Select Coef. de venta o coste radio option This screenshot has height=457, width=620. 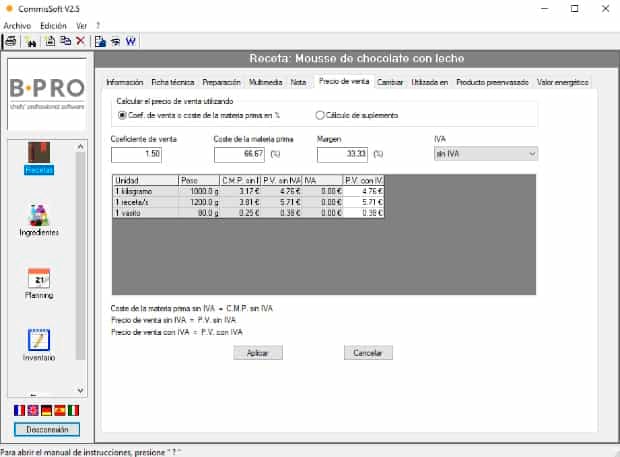point(123,115)
